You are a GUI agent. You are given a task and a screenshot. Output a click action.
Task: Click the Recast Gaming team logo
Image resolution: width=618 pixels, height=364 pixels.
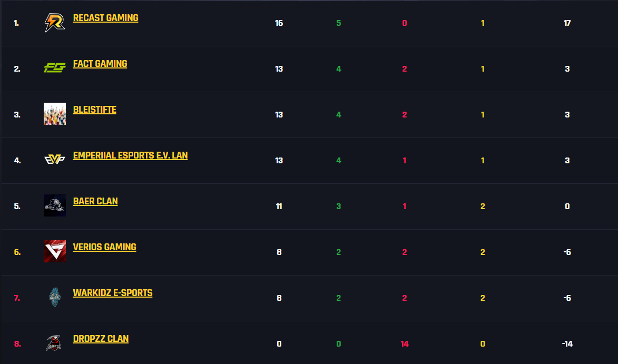pos(55,23)
